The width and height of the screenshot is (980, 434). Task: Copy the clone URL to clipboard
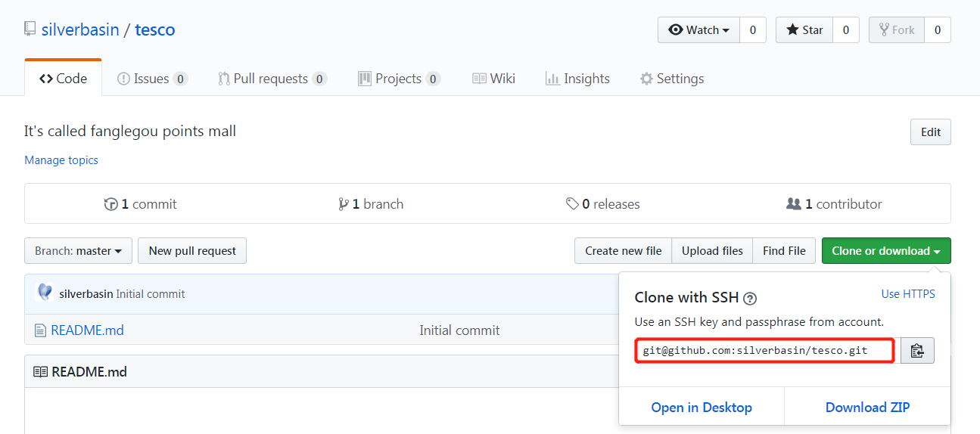coord(917,351)
